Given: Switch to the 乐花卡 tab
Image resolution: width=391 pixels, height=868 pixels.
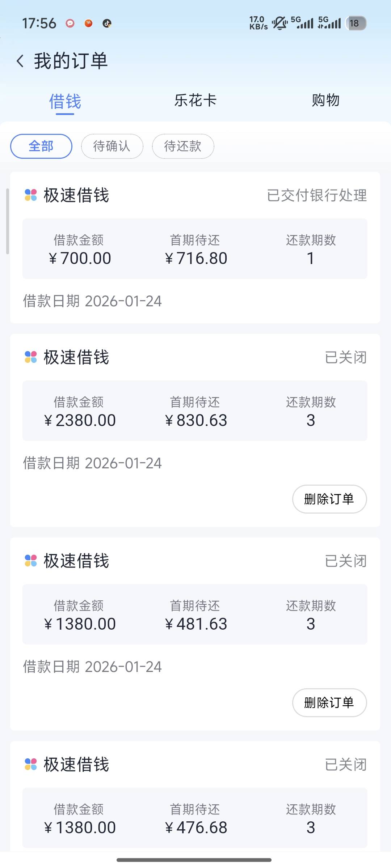Looking at the screenshot, I should tap(195, 100).
